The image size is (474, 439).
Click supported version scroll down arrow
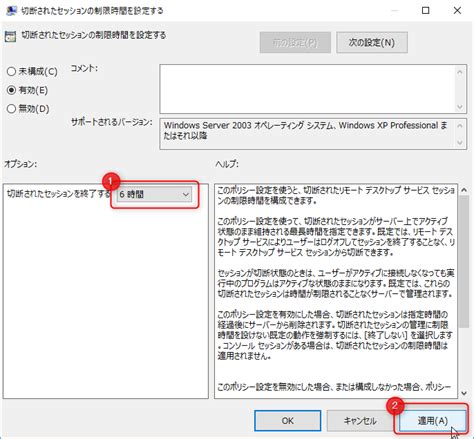point(460,143)
